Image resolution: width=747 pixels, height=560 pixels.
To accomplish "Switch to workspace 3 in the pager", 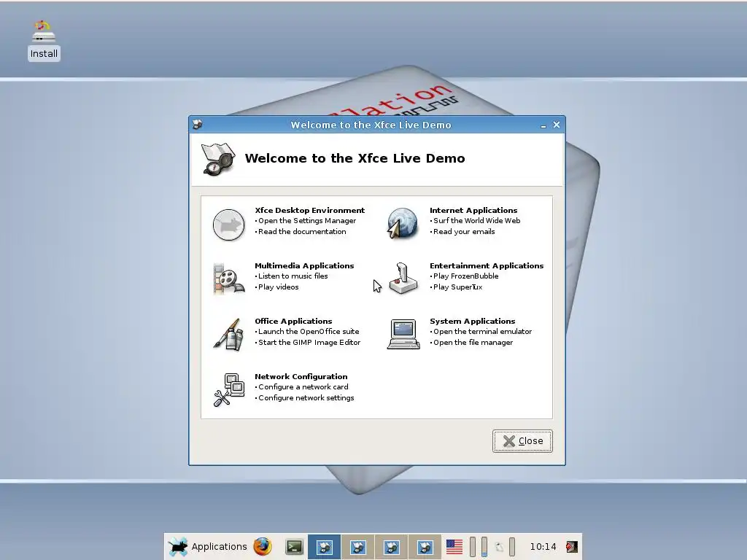I will (x=391, y=547).
